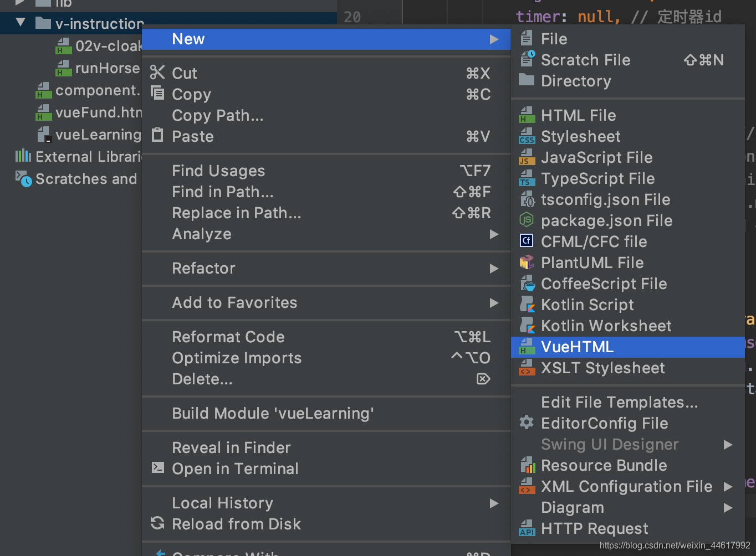Click the Open in Terminal icon
The height and width of the screenshot is (556, 756).
158,467
